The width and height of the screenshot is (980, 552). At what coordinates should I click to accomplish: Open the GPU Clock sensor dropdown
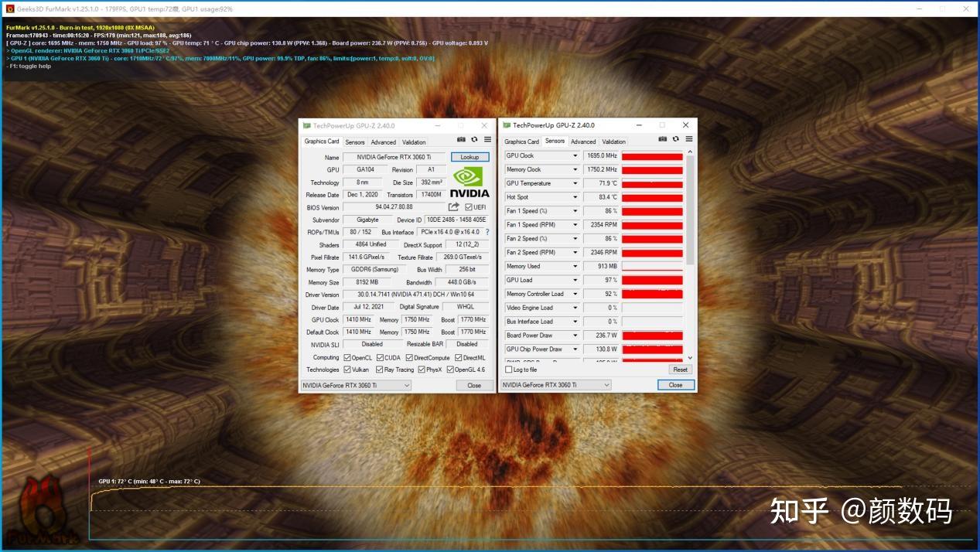pyautogui.click(x=575, y=155)
